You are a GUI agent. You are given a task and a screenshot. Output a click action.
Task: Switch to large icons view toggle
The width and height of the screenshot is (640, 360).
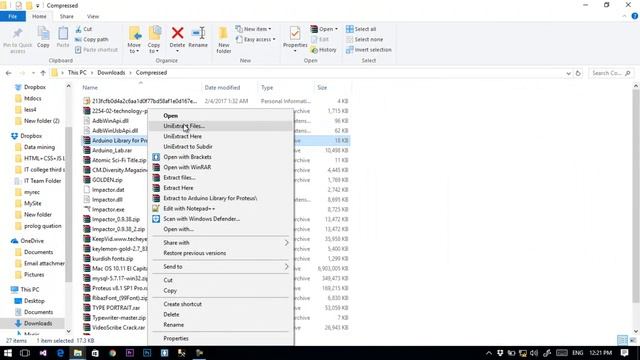click(x=633, y=340)
